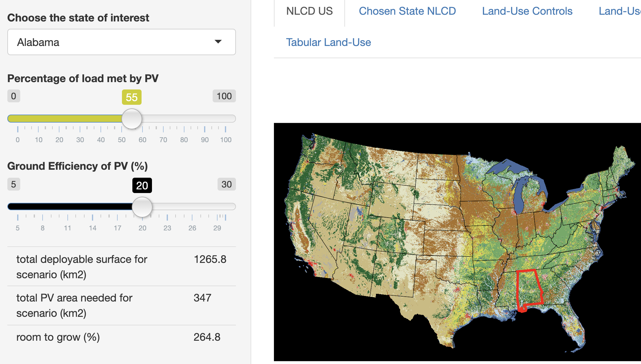Click the Ground Efficiency slider handle
This screenshot has width=641, height=364.
tap(142, 207)
